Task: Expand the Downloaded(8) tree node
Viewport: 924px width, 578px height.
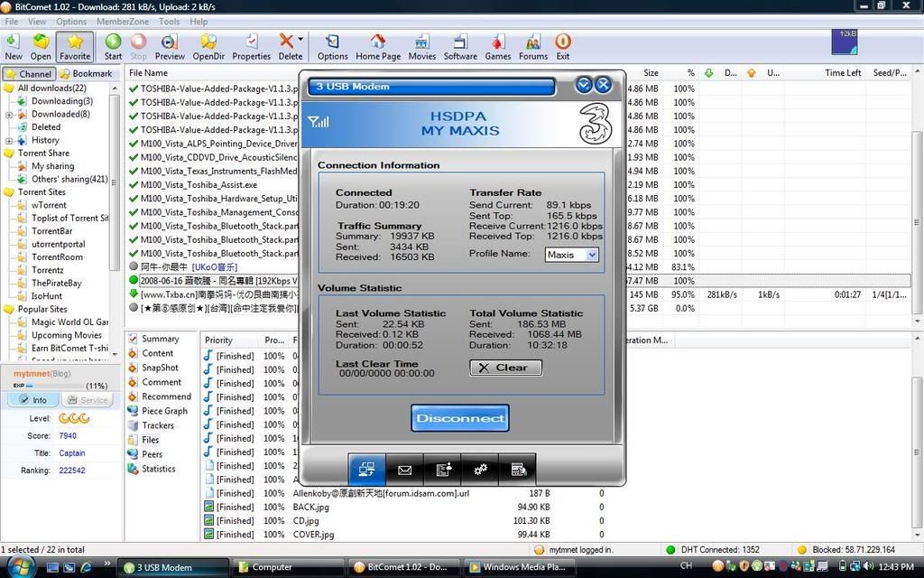Action: point(9,115)
